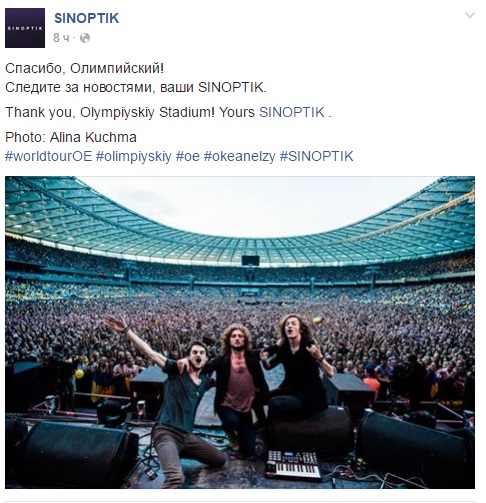Open the #worldtourOE hashtag
Image resolution: width=486 pixels, height=503 pixels.
coord(48,156)
